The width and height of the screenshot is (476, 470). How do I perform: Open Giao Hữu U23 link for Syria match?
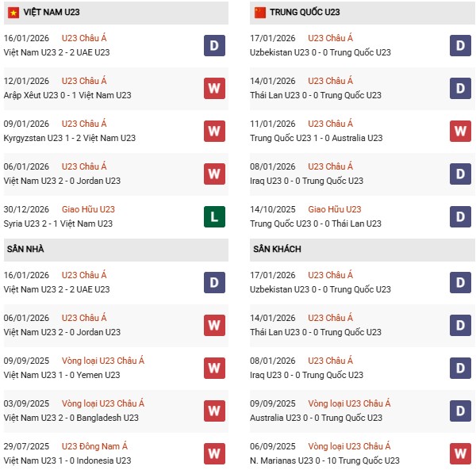(x=88, y=209)
